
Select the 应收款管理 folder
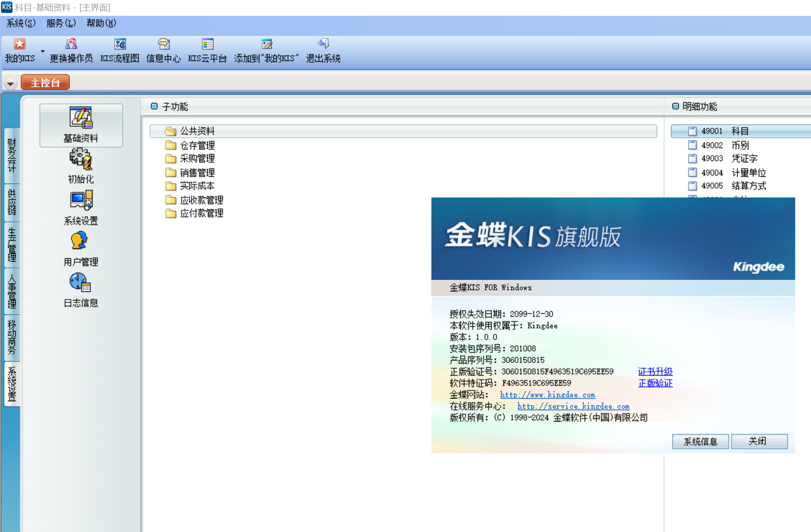(195, 200)
